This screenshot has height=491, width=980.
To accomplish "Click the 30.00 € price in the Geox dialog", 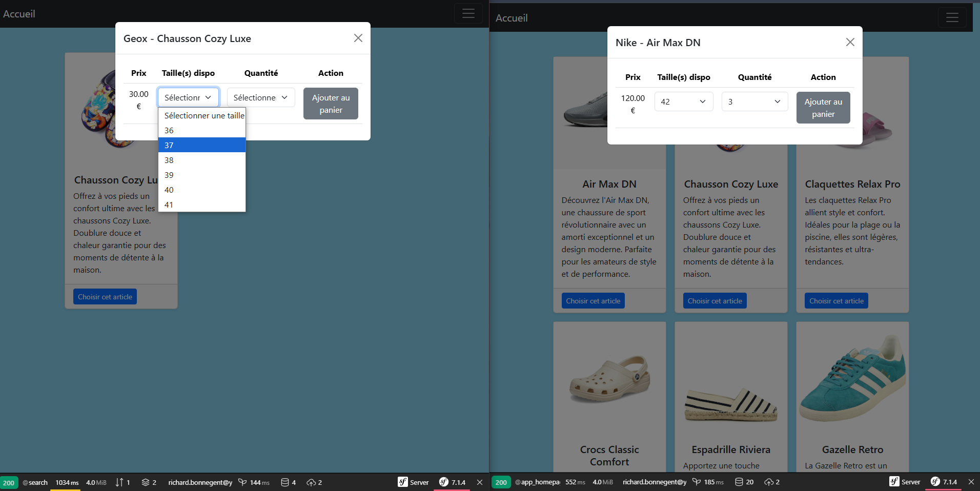I will [x=138, y=100].
